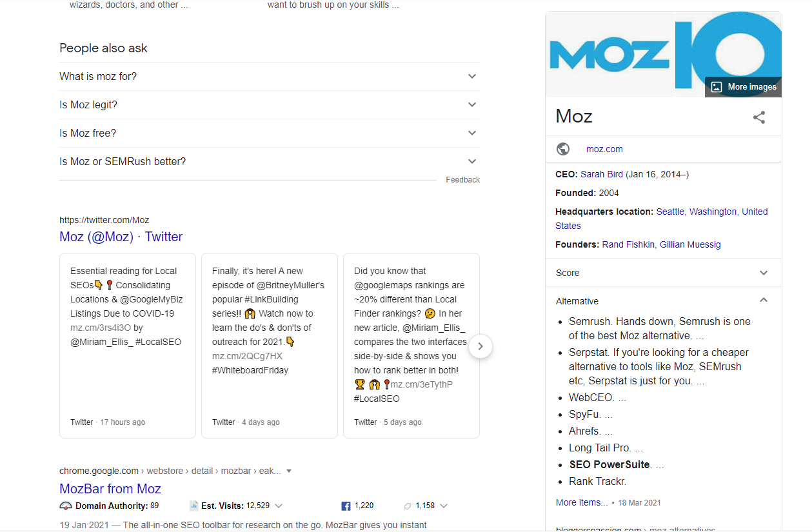812x532 pixels.
Task: Open dropdown arrow next to chrome.google.com breadcrumb
Action: (289, 471)
